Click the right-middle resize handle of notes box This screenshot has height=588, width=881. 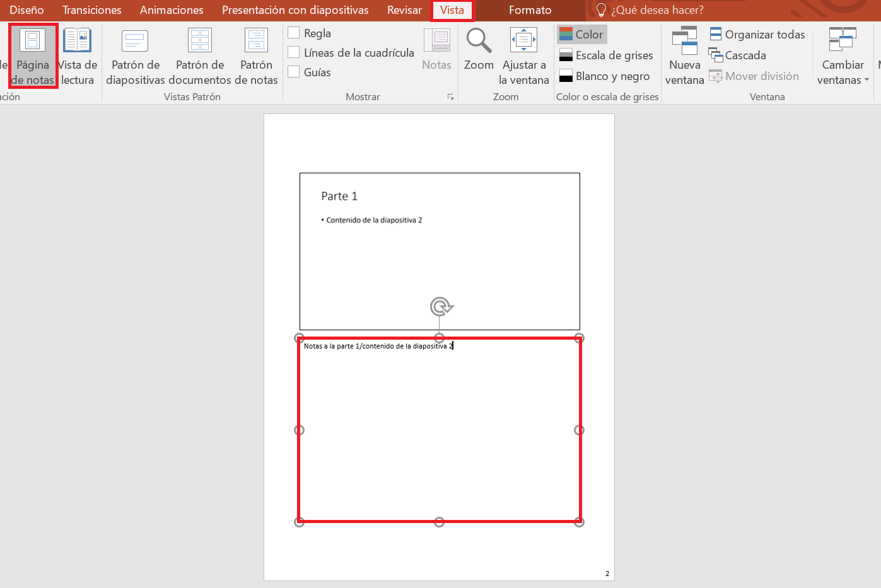579,430
